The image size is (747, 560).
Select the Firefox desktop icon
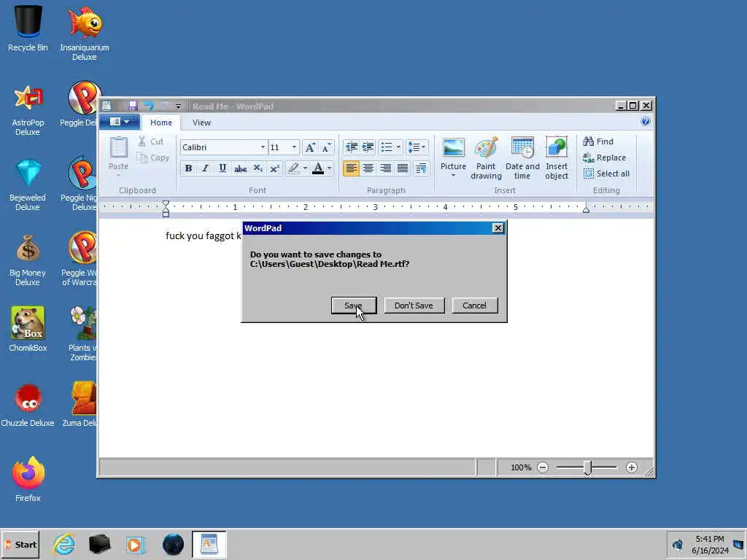pos(28,480)
